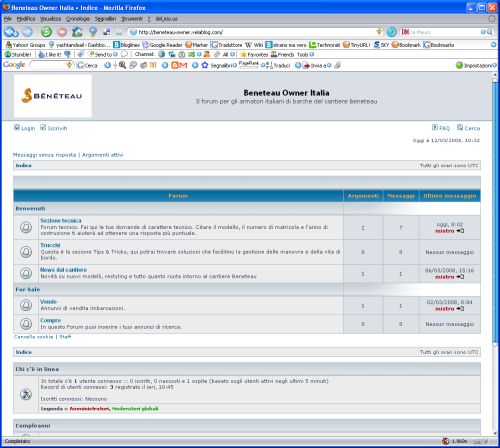500x448 pixels.
Task: Click the browser search box field
Action: pos(448,32)
